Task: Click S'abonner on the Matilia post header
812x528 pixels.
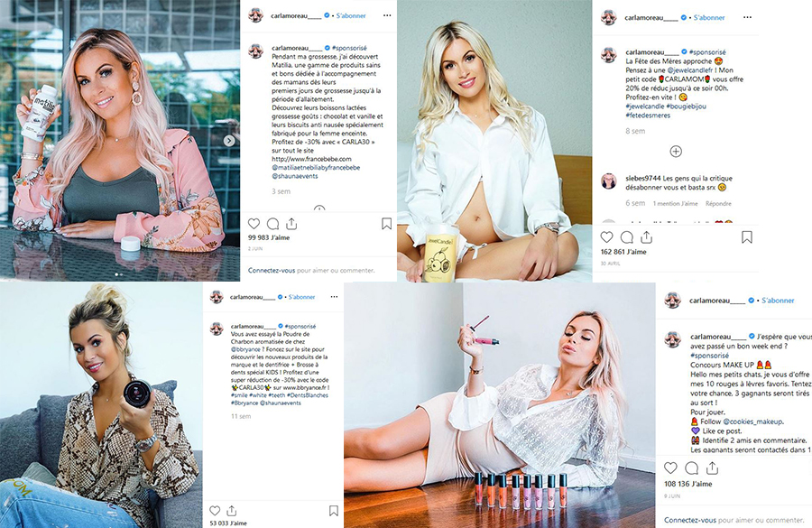Action: pyautogui.click(x=351, y=15)
